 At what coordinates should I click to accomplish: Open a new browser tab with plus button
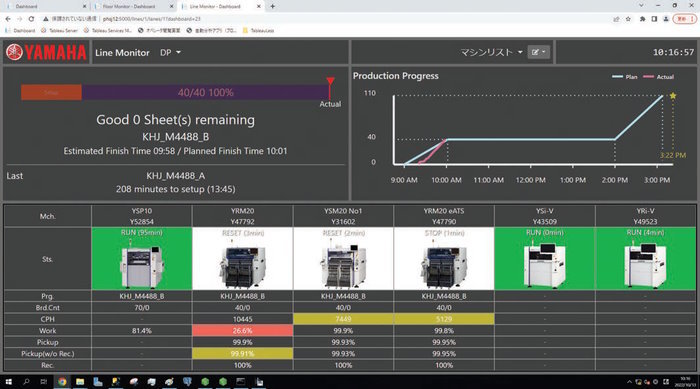272,6
